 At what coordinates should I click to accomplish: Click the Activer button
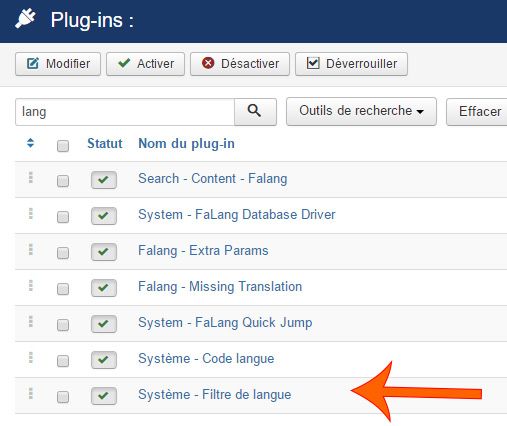[x=145, y=64]
